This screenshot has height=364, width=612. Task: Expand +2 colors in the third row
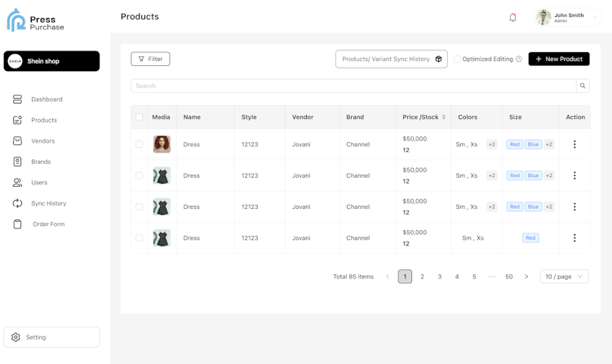[x=492, y=206]
